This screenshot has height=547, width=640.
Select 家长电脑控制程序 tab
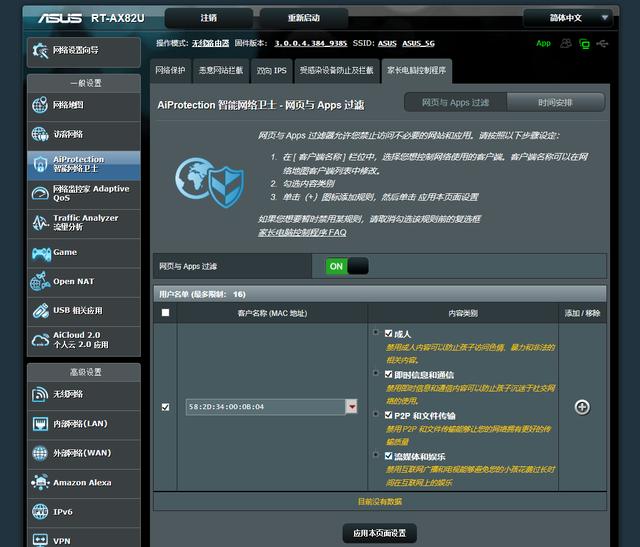[416, 71]
